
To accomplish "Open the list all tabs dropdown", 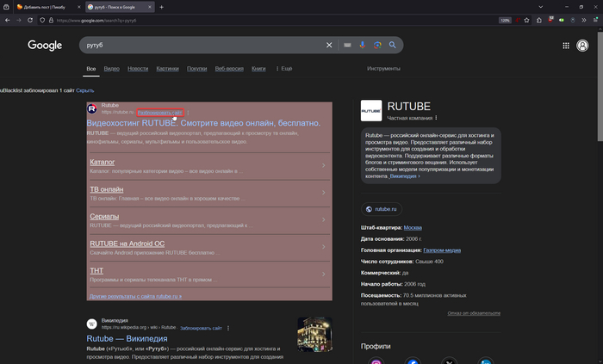I will coord(541,7).
